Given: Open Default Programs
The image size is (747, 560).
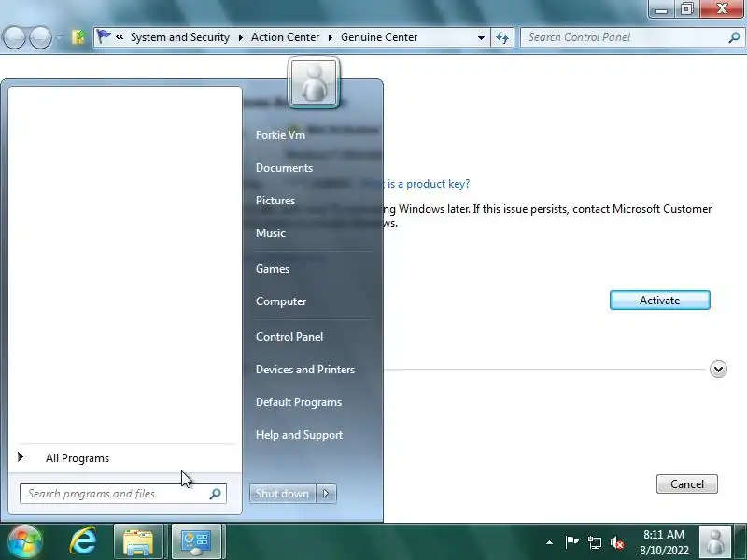Looking at the screenshot, I should [298, 402].
